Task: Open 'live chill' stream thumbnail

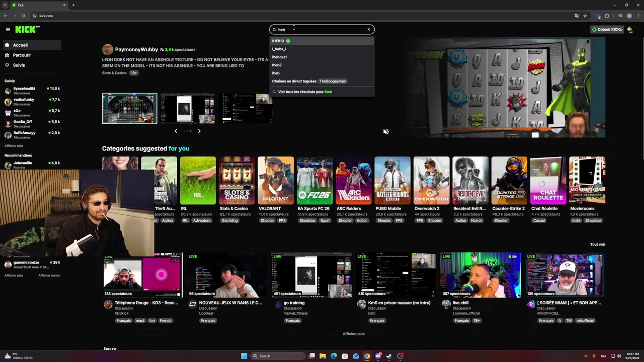Action: tap(480, 276)
